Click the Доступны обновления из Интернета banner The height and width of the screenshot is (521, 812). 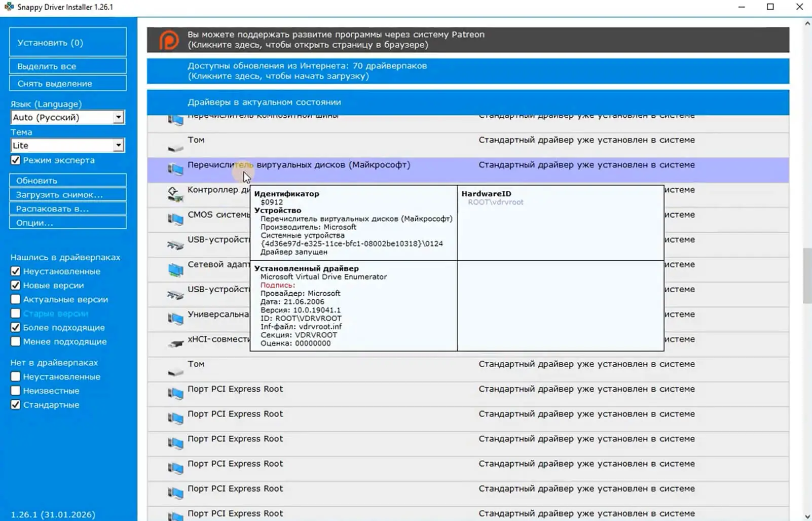(x=468, y=71)
